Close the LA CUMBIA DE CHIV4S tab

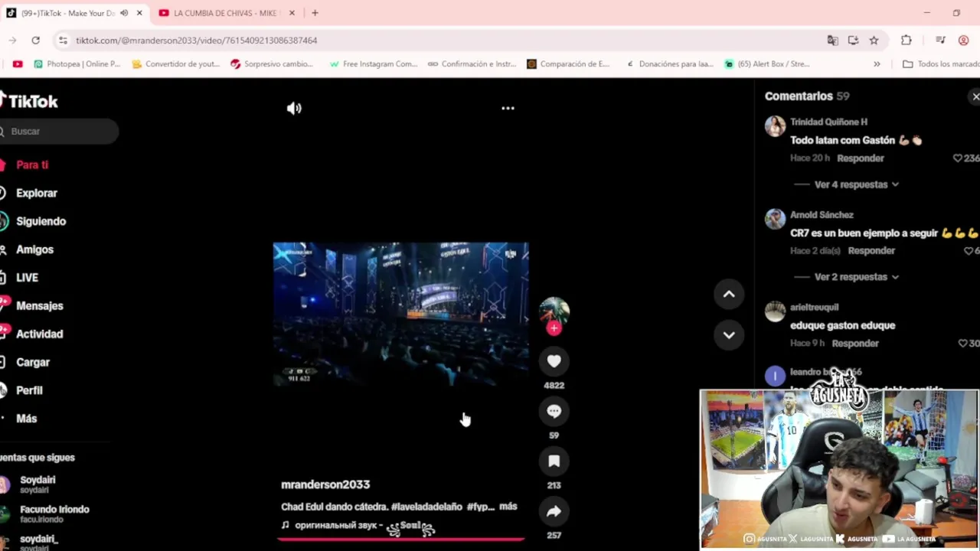[x=292, y=13]
